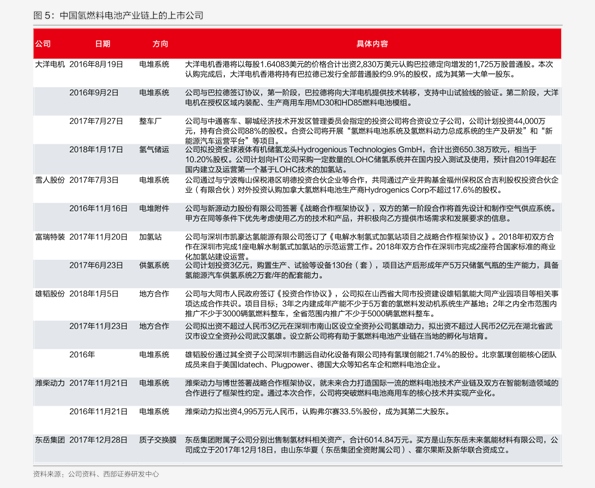Screen dimensions: 595x488
Task: Select the 潍柴动力 company cell
Action: tap(50, 383)
